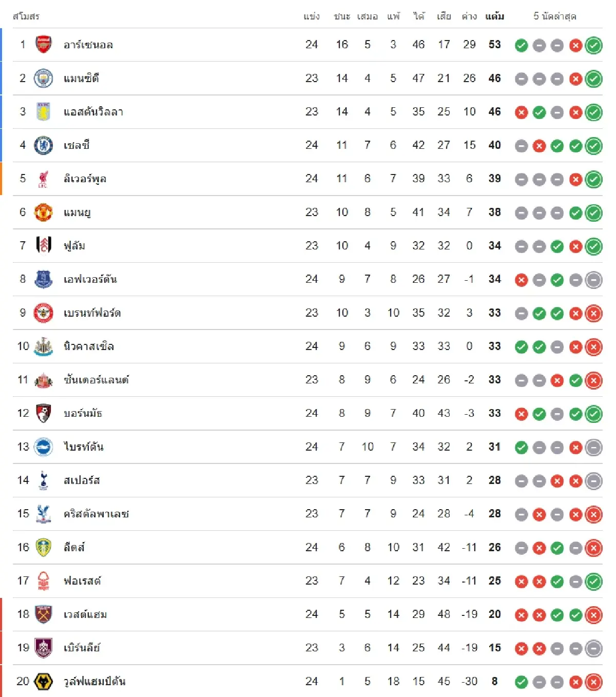Click the ฟูแล่ม team name
Viewport: 616px width, 697px height.
coord(74,246)
